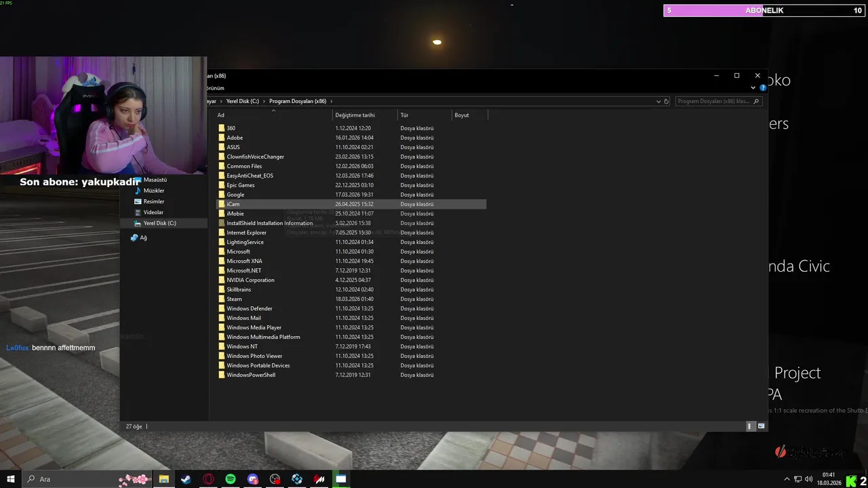Image resolution: width=868 pixels, height=488 pixels.
Task: Open File Explorer from the taskbar
Action: pyautogui.click(x=164, y=479)
